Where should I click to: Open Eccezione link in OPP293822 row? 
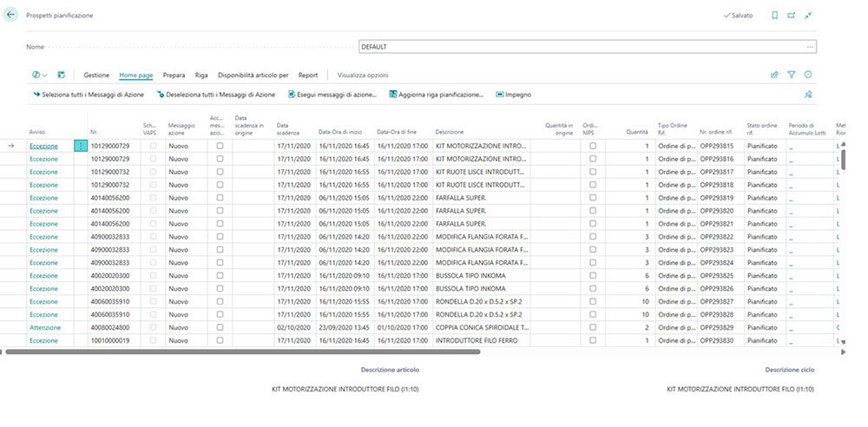point(43,236)
